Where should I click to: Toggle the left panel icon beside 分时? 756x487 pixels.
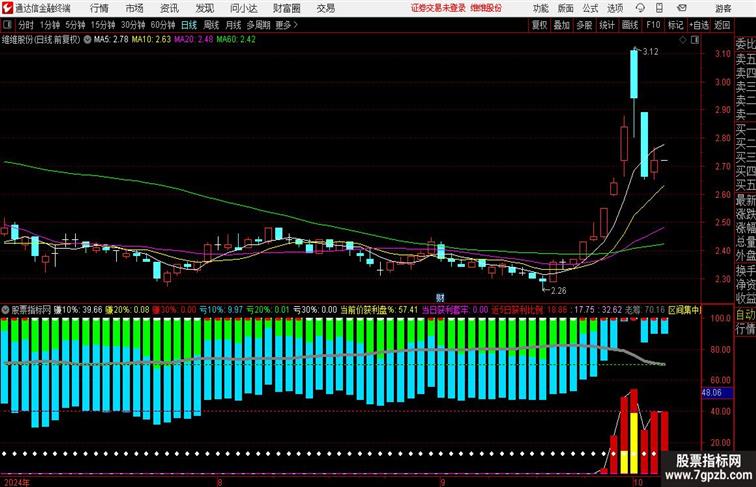pos(7,25)
